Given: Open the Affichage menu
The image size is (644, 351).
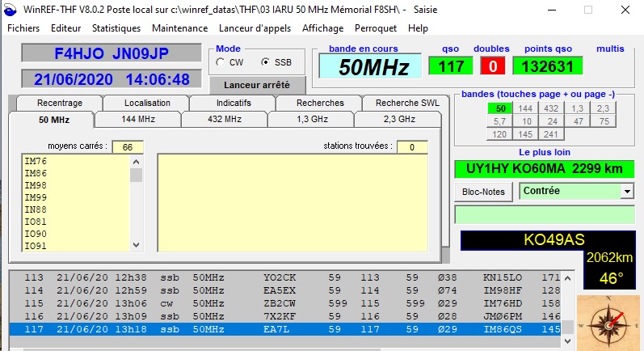Looking at the screenshot, I should click(x=323, y=28).
